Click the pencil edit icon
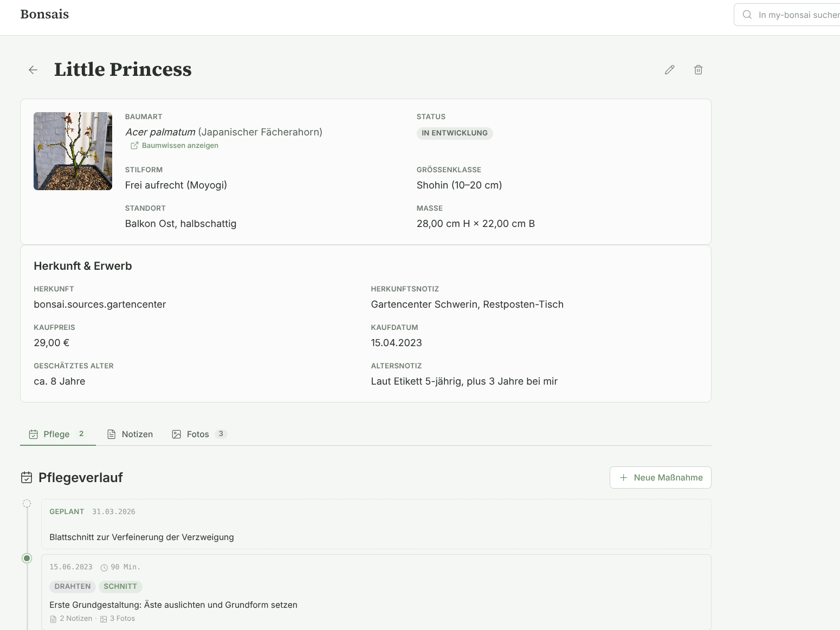 coord(669,70)
